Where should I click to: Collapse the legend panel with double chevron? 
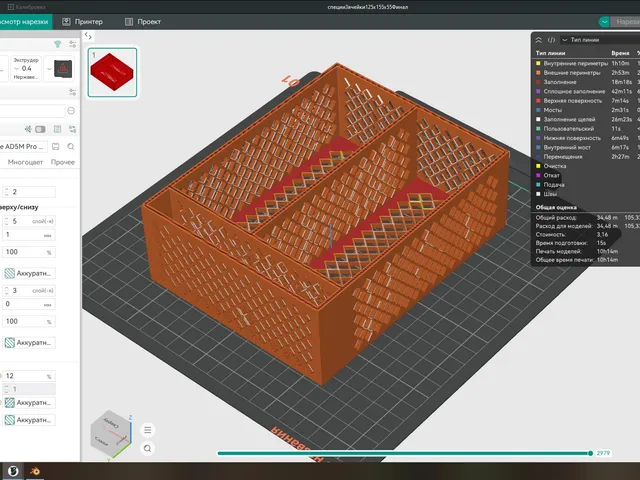click(x=539, y=40)
